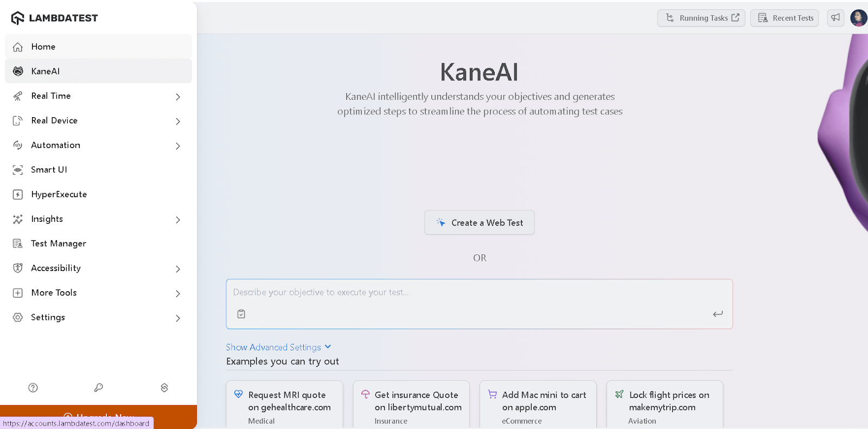Click the Automation icon
The height and width of the screenshot is (429, 868).
[18, 145]
